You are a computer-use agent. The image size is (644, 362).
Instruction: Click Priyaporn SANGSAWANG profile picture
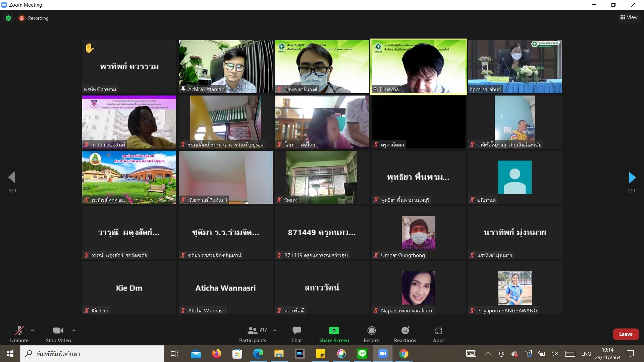tap(515, 288)
